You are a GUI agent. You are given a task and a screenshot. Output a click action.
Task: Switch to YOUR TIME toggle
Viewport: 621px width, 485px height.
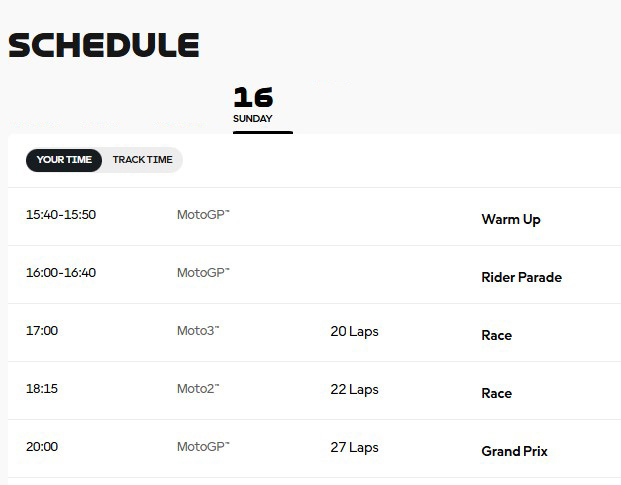pos(64,160)
